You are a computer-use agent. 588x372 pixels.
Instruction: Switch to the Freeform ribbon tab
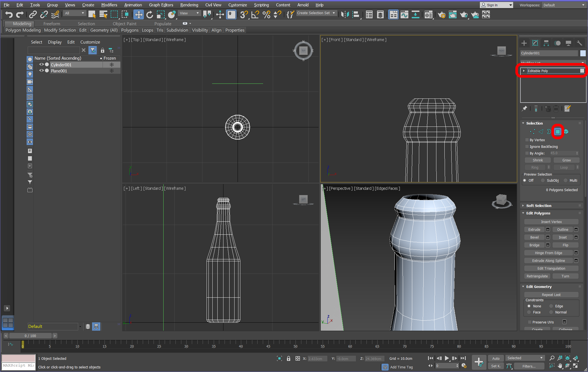click(x=52, y=24)
